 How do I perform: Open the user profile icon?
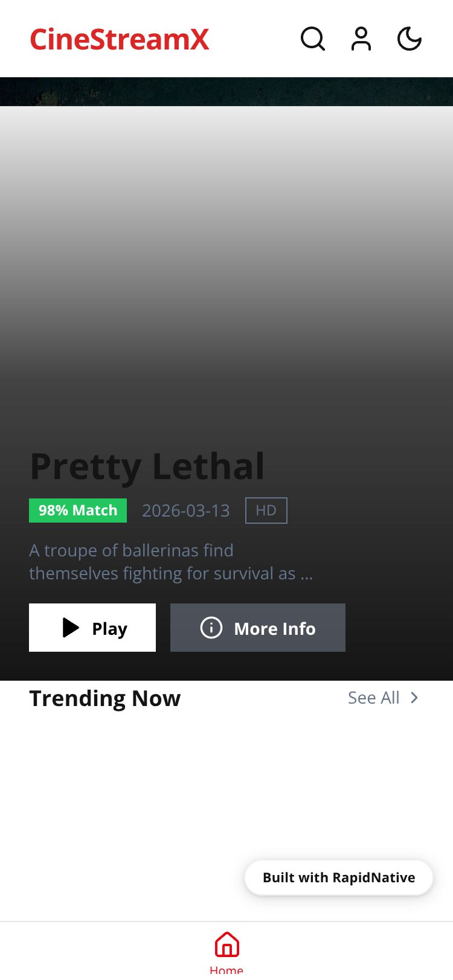pos(361,39)
